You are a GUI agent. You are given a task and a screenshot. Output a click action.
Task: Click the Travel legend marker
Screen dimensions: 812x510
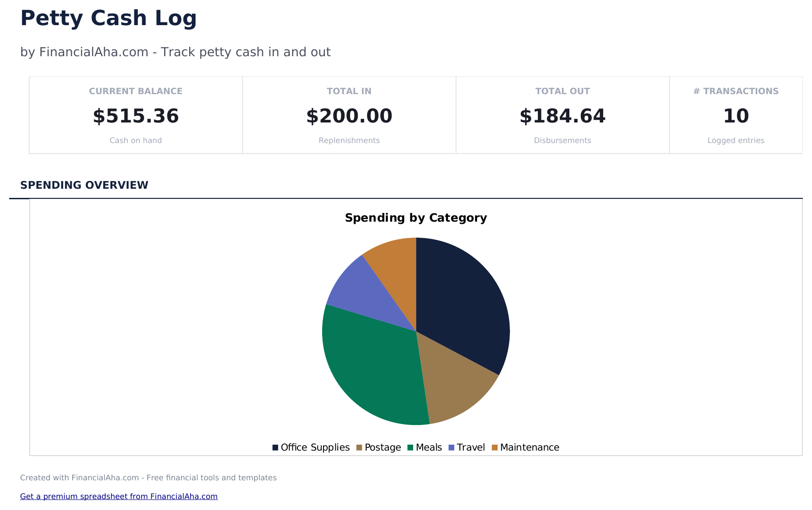pyautogui.click(x=451, y=447)
